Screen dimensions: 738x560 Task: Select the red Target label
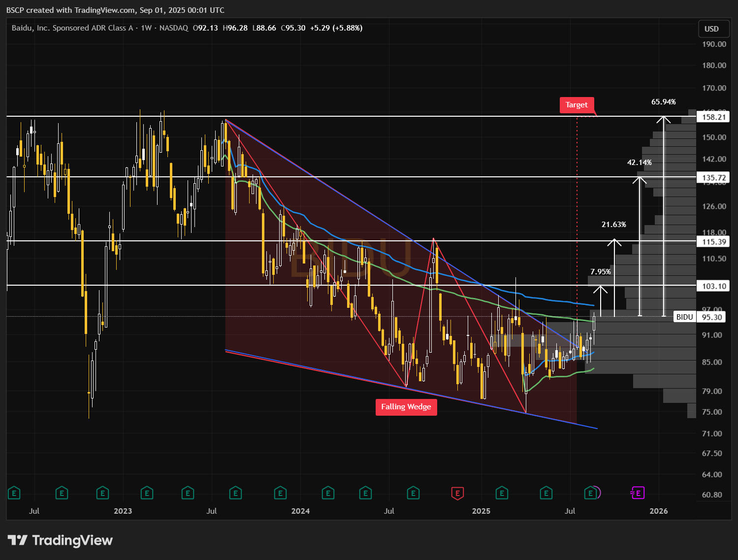(577, 105)
